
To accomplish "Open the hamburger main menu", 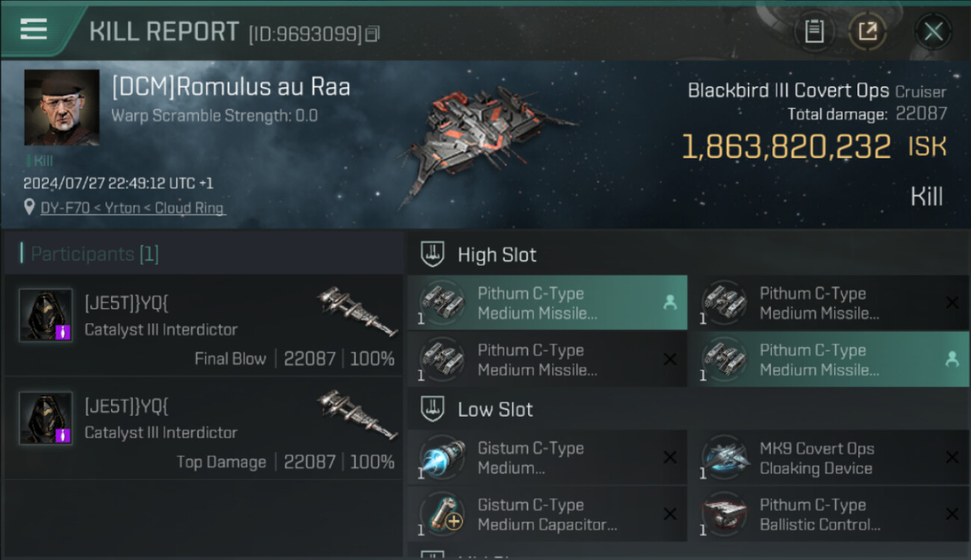I will [x=34, y=30].
